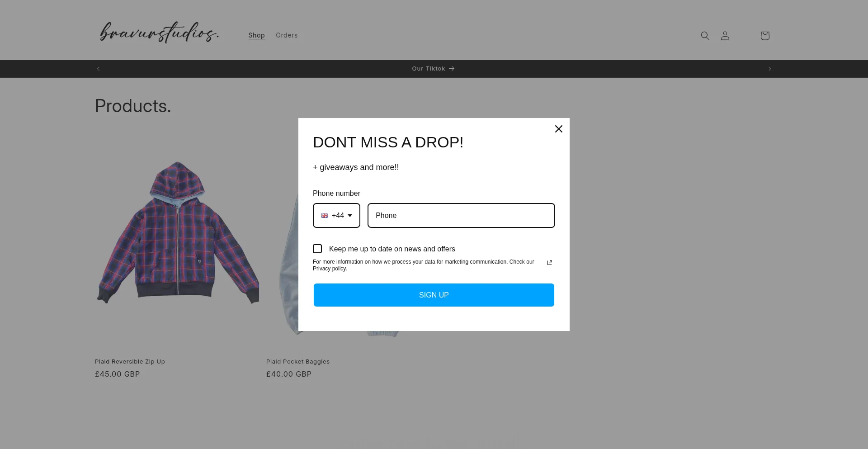Tick the news and offers checkbox
The image size is (868, 449).
[x=317, y=249]
